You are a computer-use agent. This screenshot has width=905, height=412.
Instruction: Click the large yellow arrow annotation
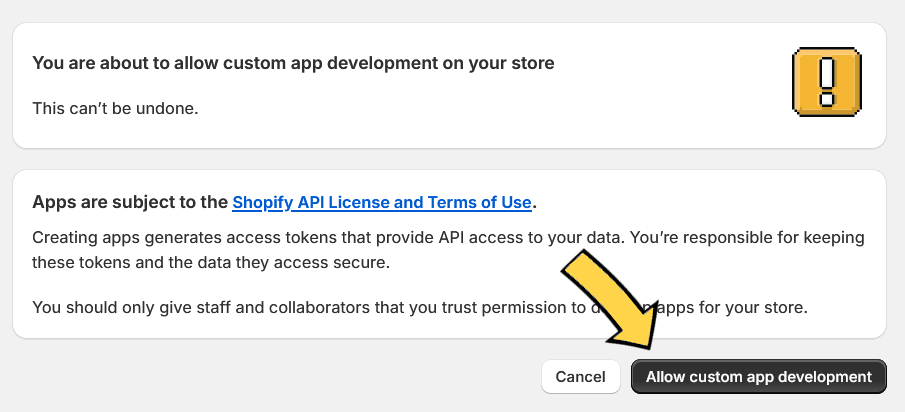coord(612,300)
